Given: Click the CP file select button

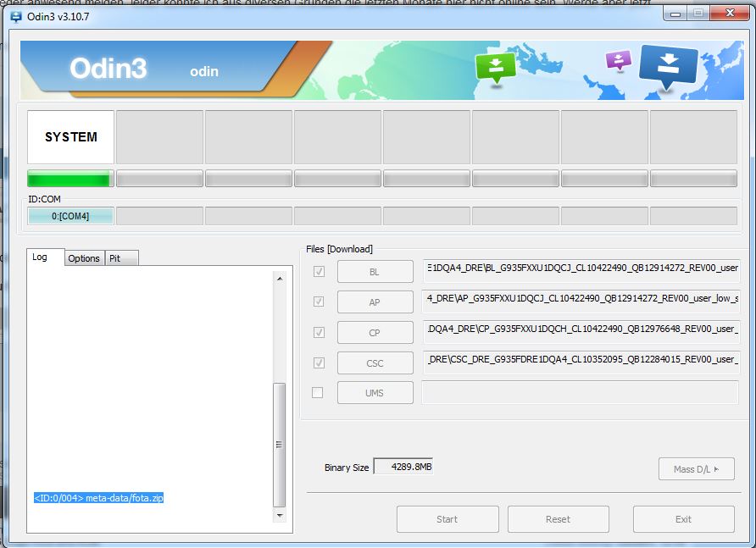Looking at the screenshot, I should pyautogui.click(x=375, y=332).
